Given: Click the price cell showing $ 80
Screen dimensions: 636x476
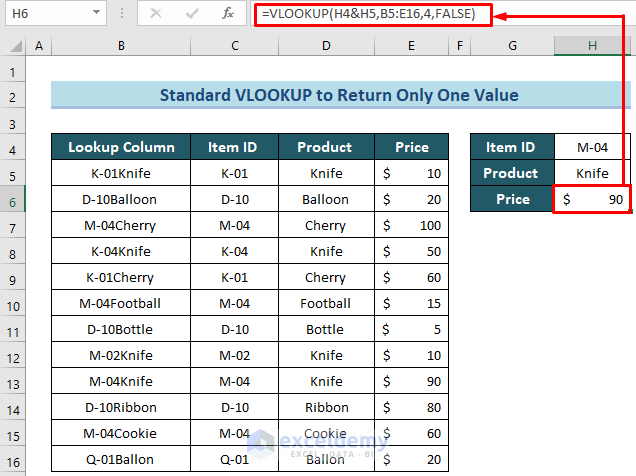Looking at the screenshot, I should click(x=411, y=407).
